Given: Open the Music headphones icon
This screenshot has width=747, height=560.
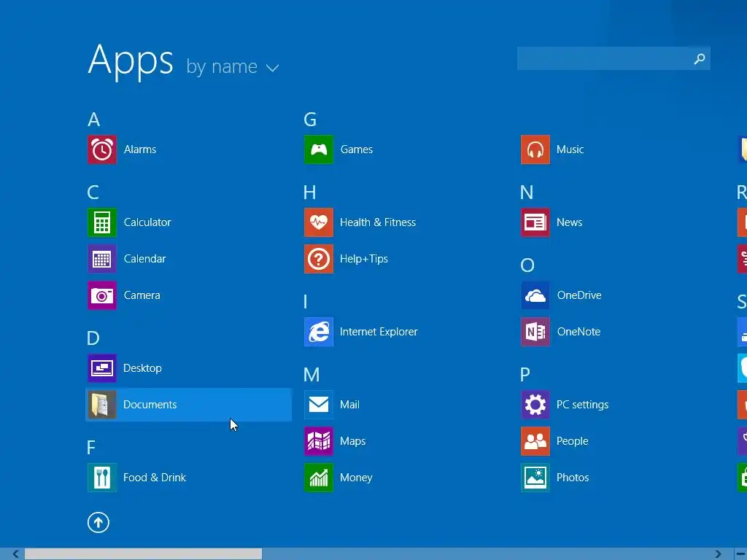Looking at the screenshot, I should tap(535, 149).
